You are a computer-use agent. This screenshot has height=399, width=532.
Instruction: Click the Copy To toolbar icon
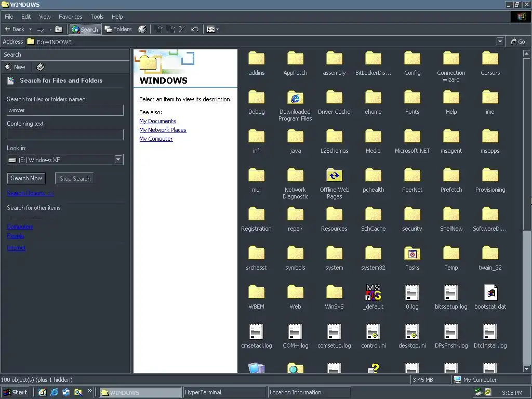[x=170, y=29]
